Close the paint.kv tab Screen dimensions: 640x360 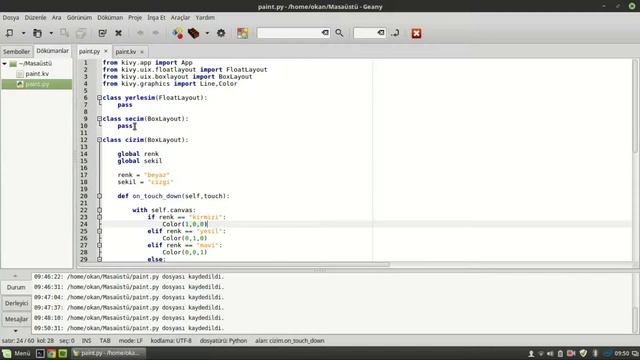pos(142,52)
